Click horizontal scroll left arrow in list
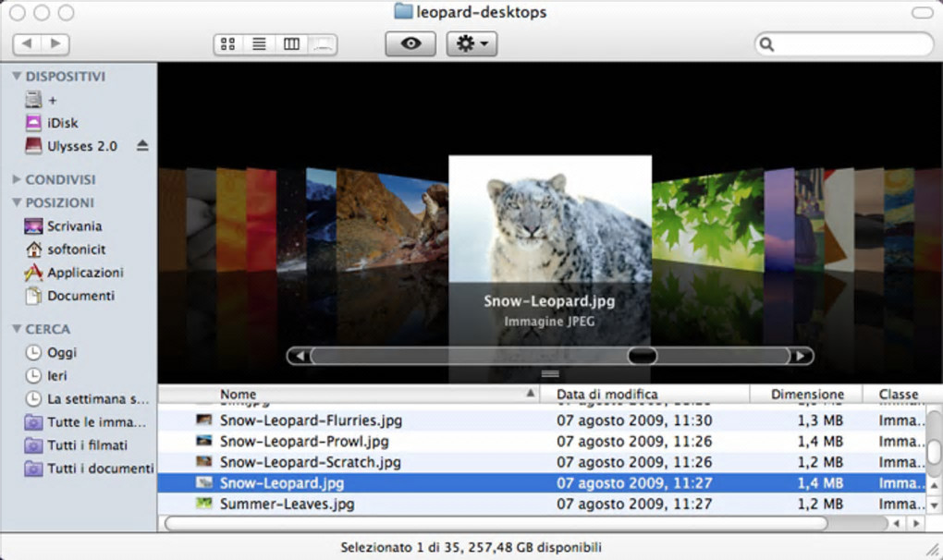 coord(896,523)
